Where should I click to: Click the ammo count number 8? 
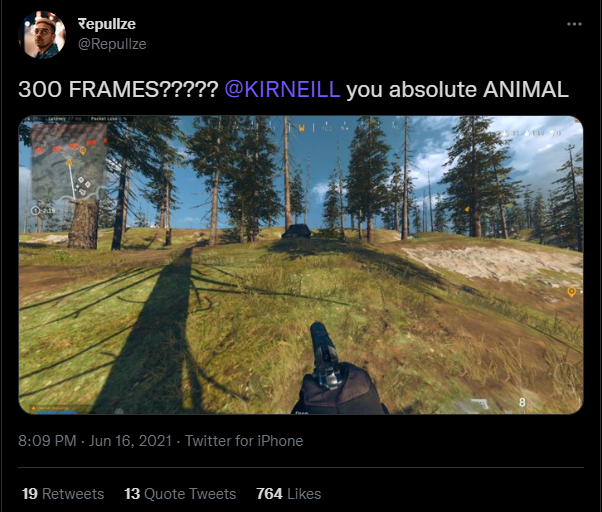click(522, 402)
